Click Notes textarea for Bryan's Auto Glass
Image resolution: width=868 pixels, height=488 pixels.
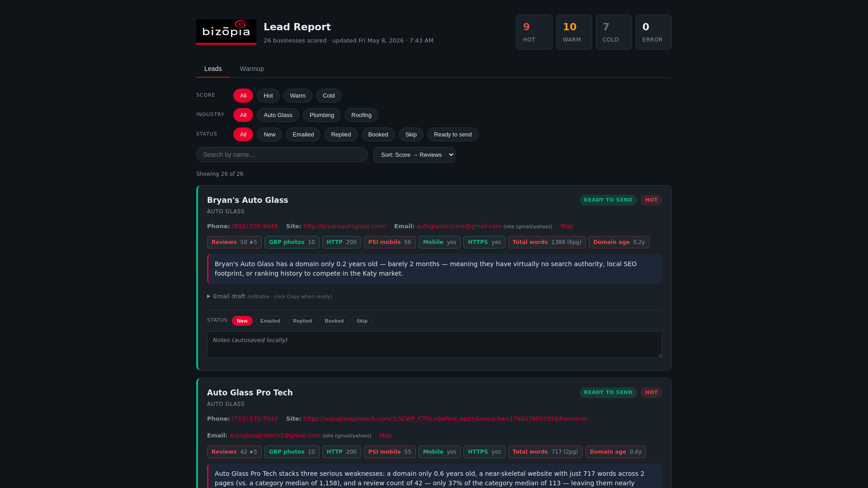434,345
